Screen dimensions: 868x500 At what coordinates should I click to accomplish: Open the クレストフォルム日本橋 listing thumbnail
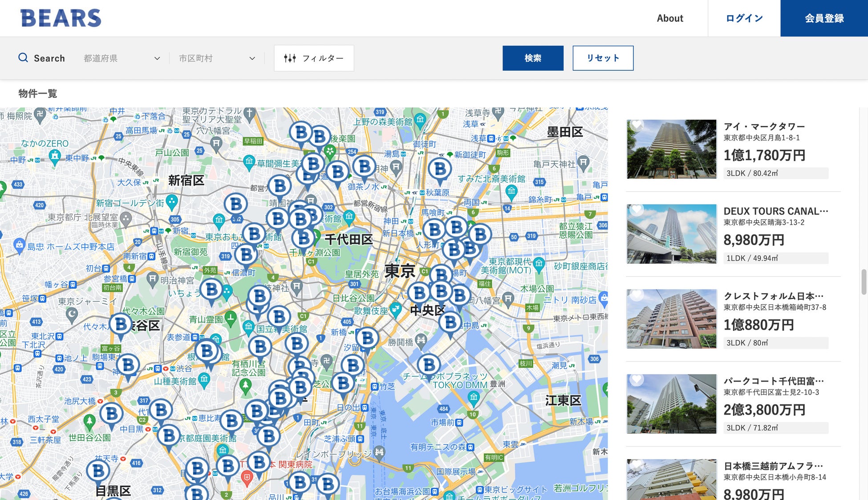(671, 319)
